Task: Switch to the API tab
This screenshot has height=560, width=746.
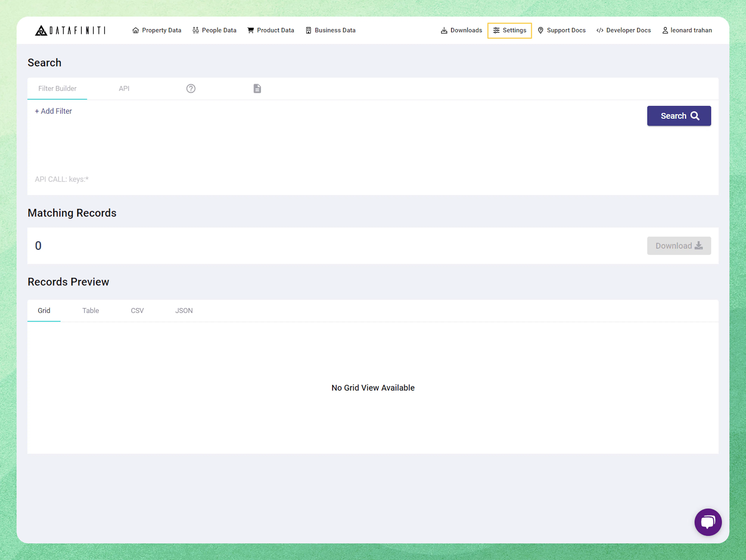Action: [124, 88]
